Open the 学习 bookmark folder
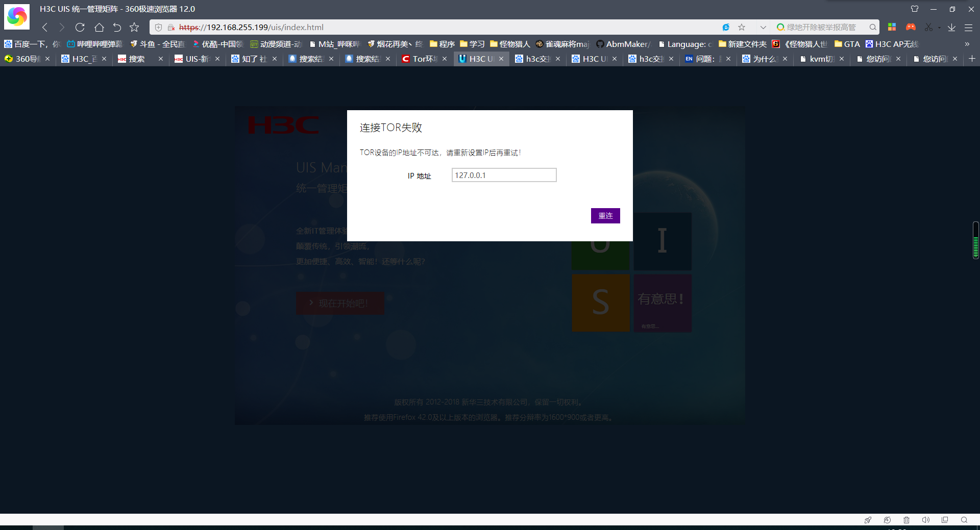980x530 pixels. [472, 44]
